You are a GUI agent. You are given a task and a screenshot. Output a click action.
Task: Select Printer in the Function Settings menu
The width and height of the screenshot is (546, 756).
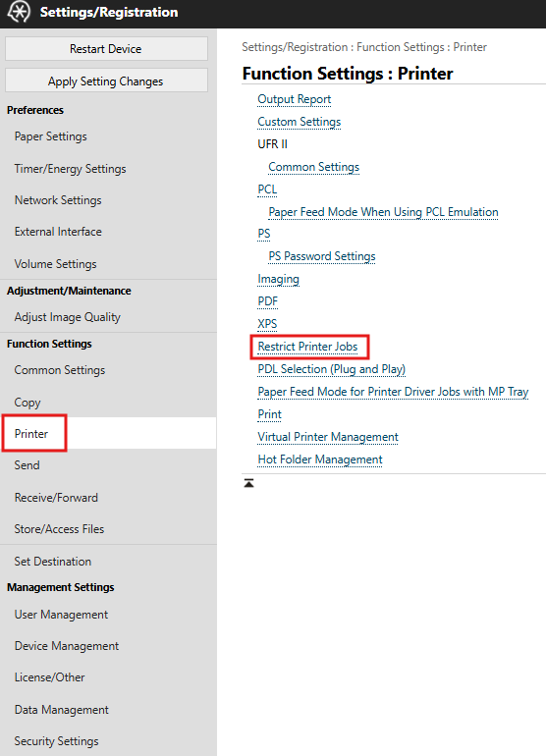(31, 433)
